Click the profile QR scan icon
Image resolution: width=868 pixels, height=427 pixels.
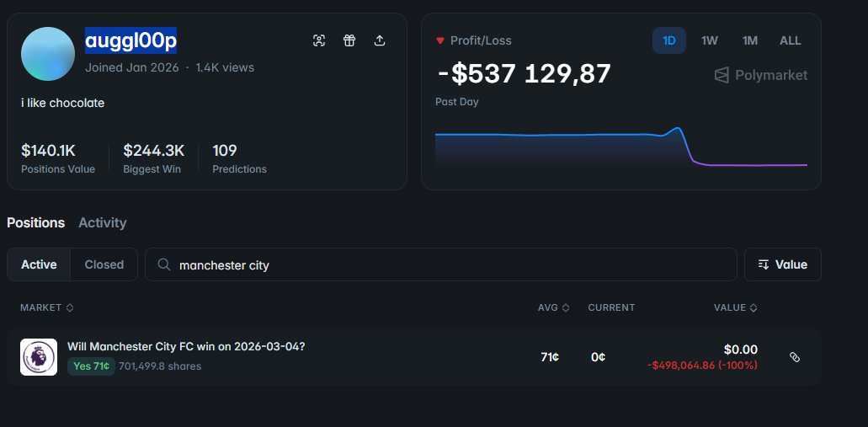(x=319, y=40)
